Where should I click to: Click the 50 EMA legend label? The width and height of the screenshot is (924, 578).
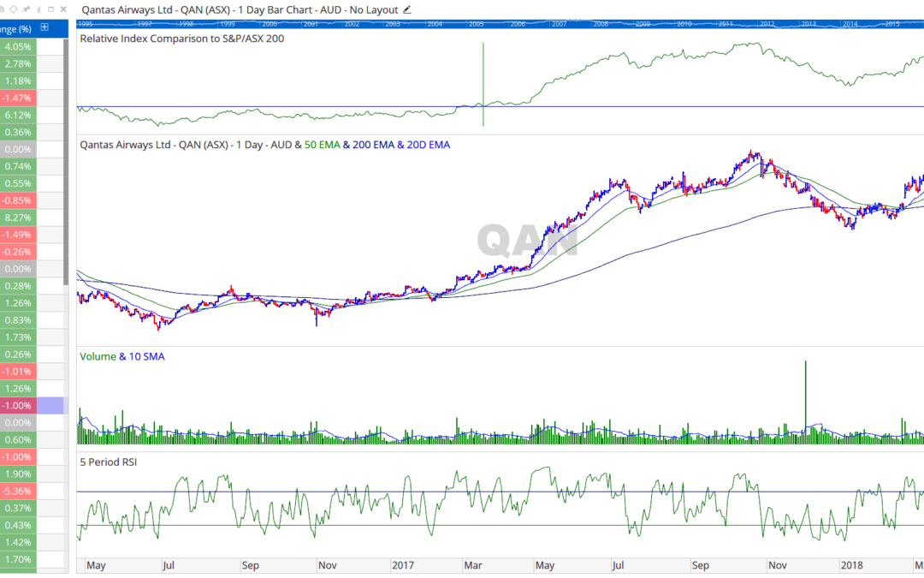322,145
